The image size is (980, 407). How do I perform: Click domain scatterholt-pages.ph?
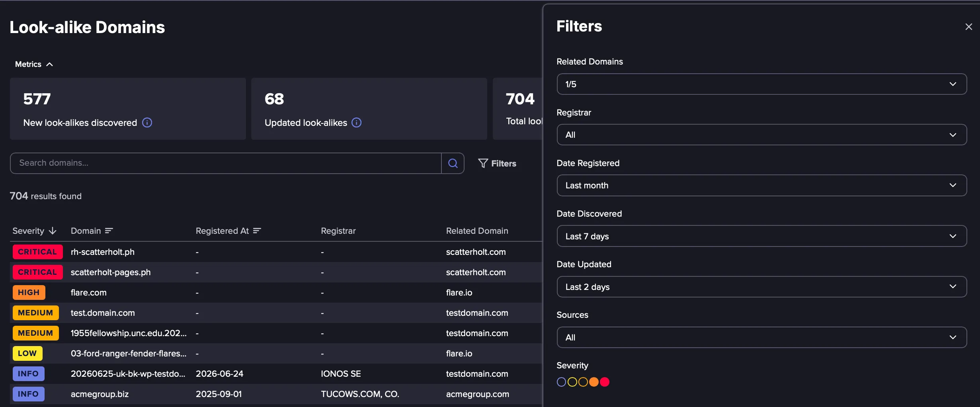(x=111, y=272)
